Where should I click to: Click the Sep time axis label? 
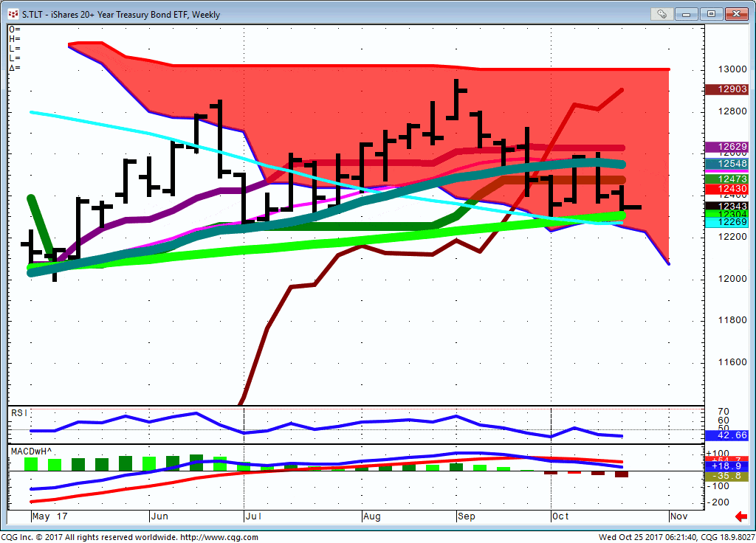(x=467, y=516)
